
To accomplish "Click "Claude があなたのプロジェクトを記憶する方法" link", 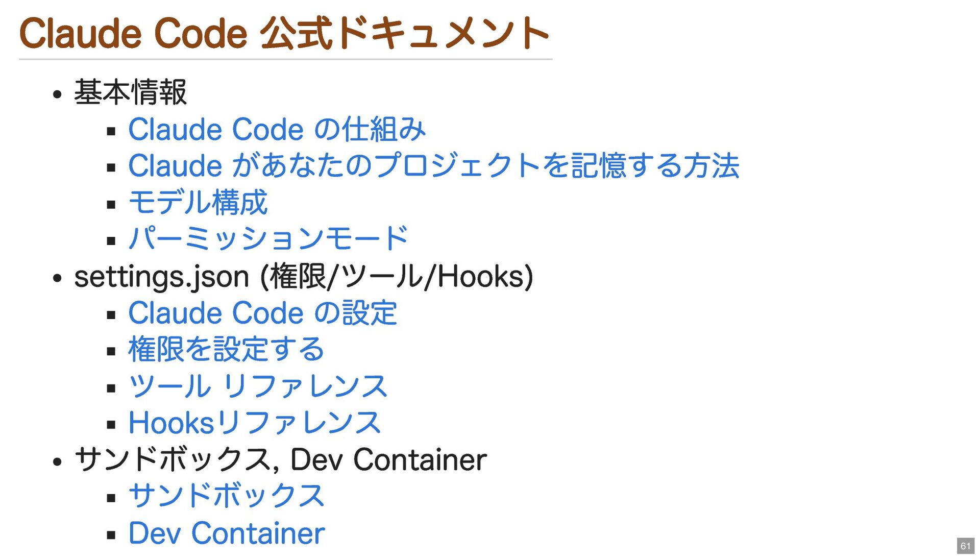I will coord(433,166).
